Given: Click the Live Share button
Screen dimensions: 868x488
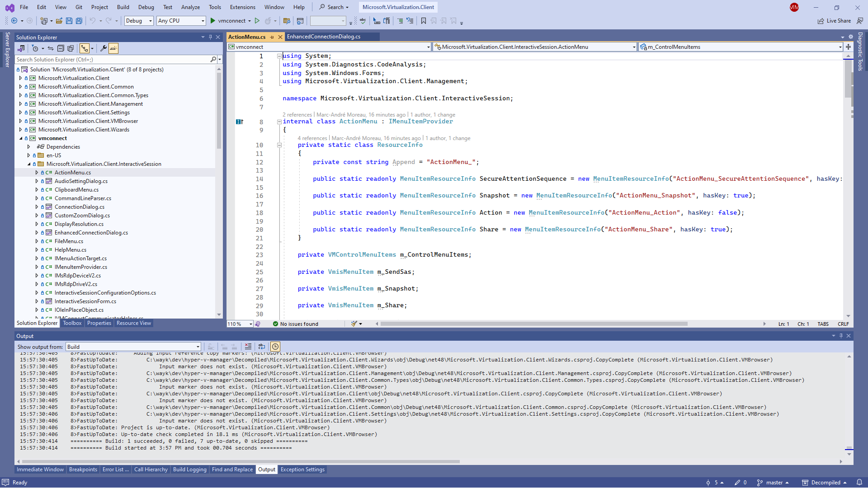Looking at the screenshot, I should (835, 21).
